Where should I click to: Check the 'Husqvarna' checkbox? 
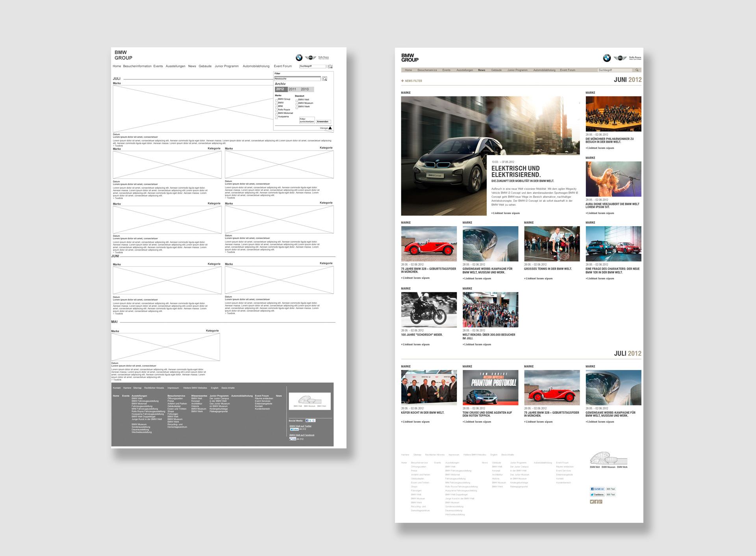click(x=276, y=117)
